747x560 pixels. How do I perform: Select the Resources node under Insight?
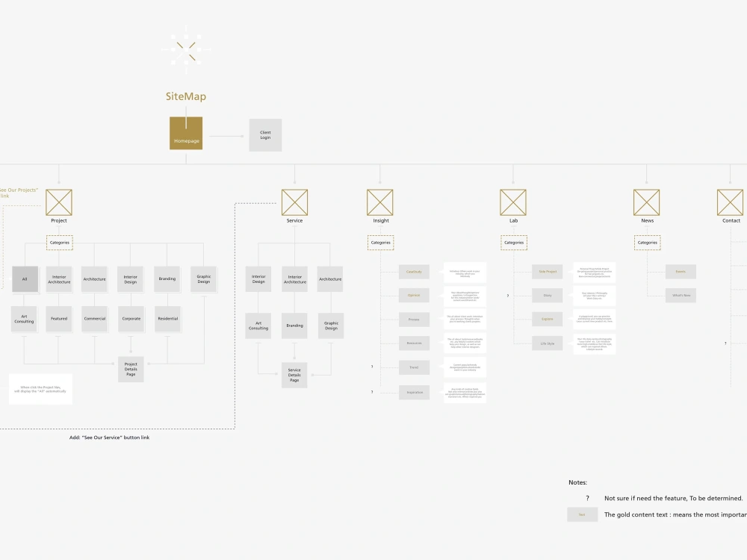point(414,343)
